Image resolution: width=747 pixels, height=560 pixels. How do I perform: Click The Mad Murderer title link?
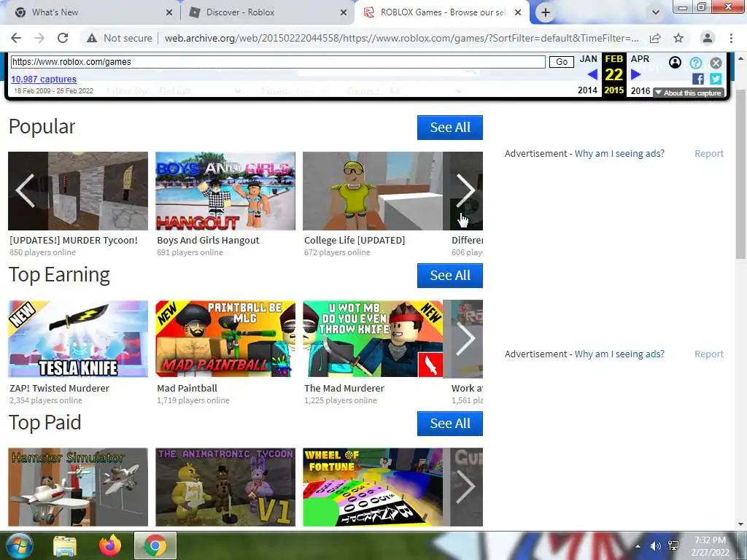[344, 388]
